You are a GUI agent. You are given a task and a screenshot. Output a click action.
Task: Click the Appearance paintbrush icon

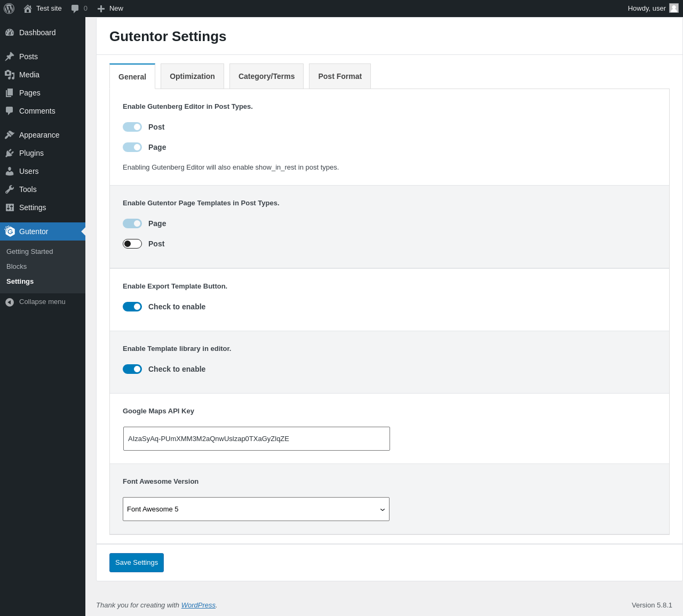click(10, 135)
